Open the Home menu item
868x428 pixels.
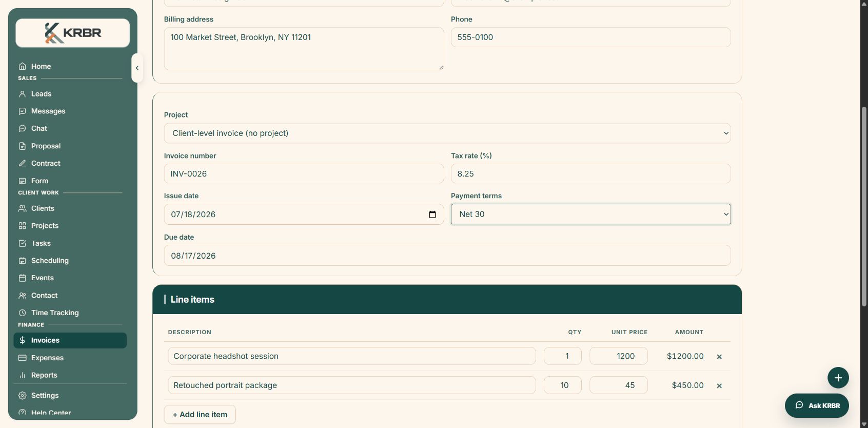70,66
